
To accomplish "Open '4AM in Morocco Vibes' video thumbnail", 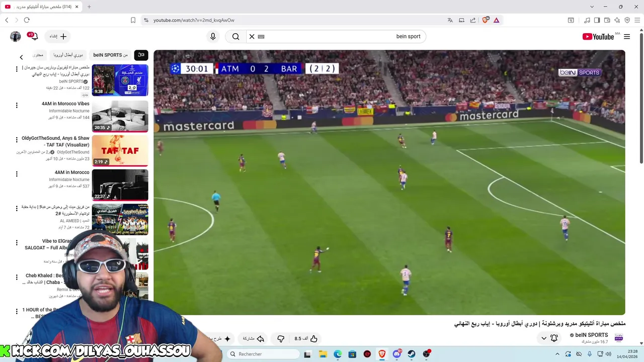I will click(120, 116).
